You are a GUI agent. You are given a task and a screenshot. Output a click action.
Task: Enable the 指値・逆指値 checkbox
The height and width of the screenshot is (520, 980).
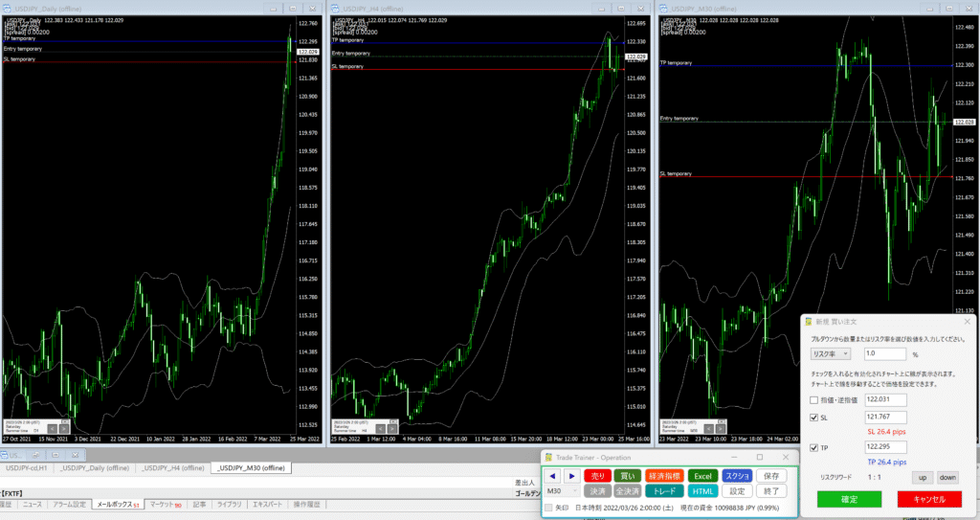click(813, 400)
